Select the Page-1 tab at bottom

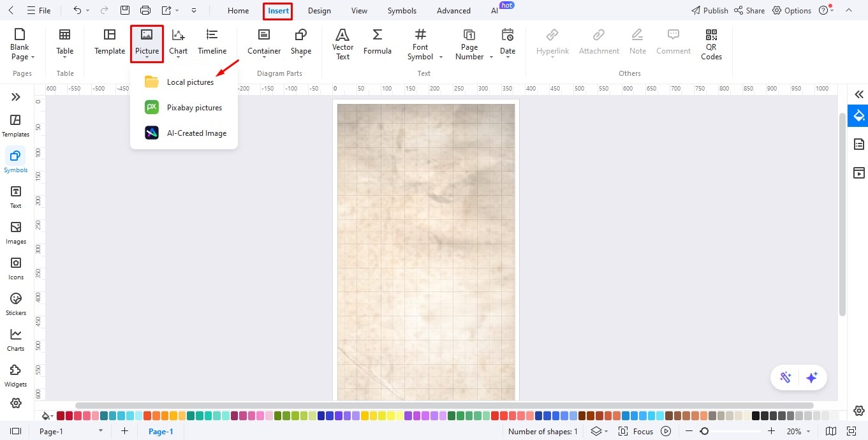click(161, 431)
